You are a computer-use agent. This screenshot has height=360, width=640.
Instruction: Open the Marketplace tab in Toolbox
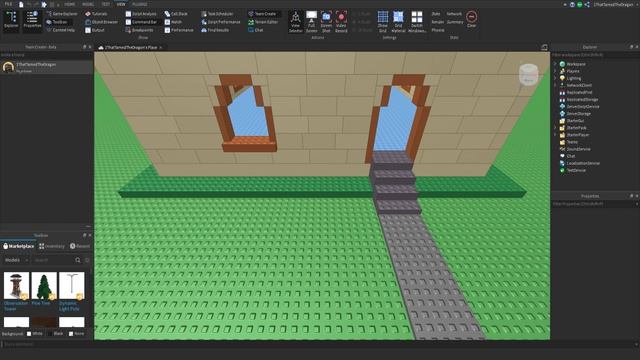[x=18, y=246]
